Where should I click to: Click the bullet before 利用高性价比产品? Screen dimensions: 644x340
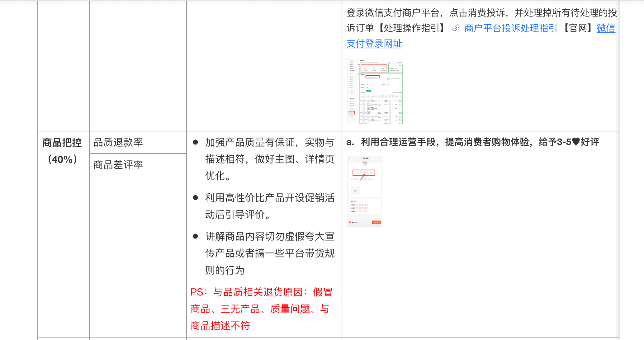coord(196,198)
